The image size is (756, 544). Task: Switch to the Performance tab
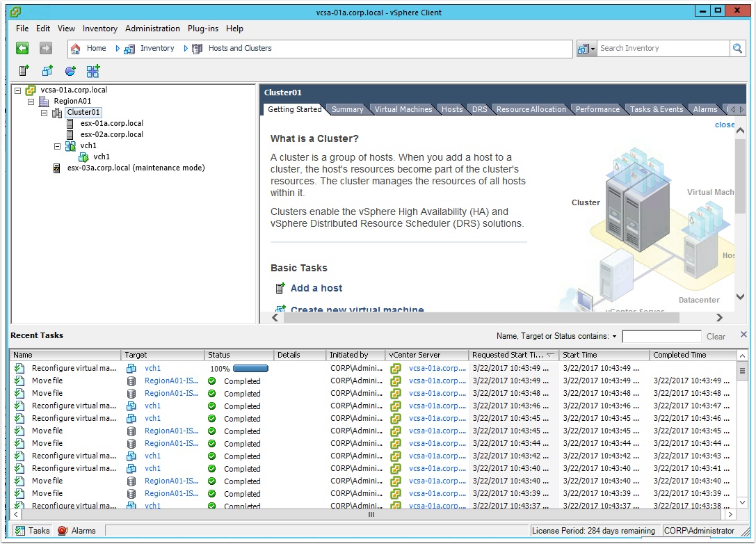click(597, 109)
